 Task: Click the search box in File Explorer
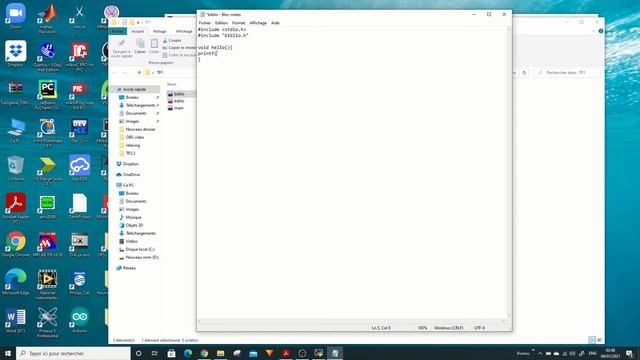point(568,73)
